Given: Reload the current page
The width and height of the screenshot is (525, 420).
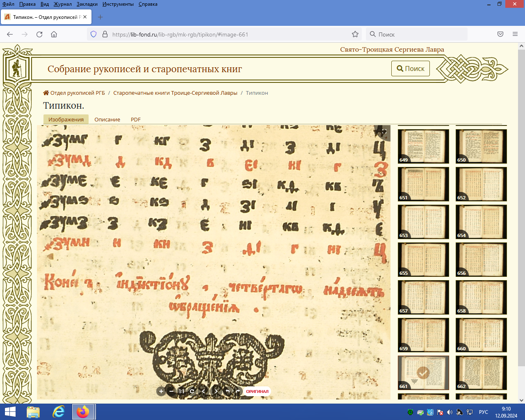Looking at the screenshot, I should coord(39,34).
